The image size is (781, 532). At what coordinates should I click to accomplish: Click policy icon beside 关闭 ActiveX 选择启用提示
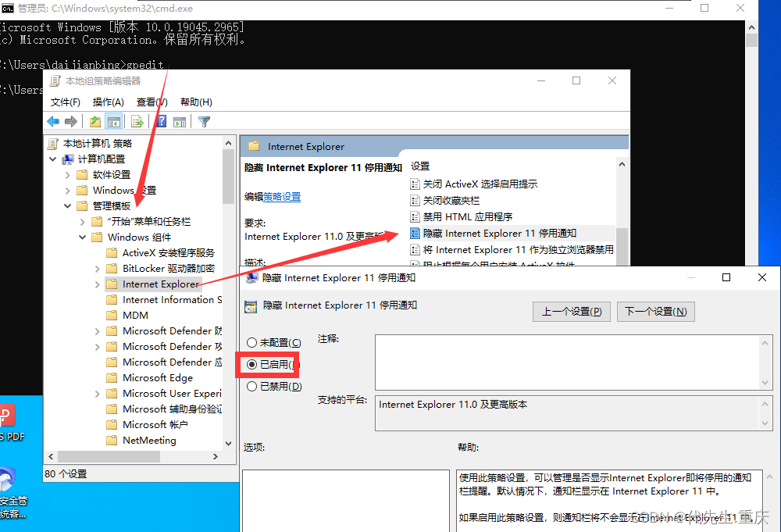coord(415,184)
